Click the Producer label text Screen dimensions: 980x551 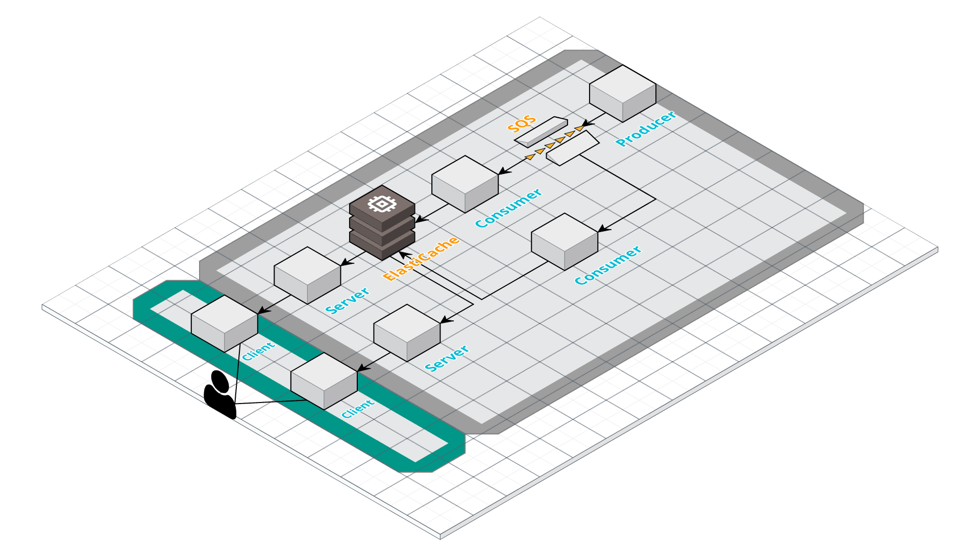click(646, 129)
